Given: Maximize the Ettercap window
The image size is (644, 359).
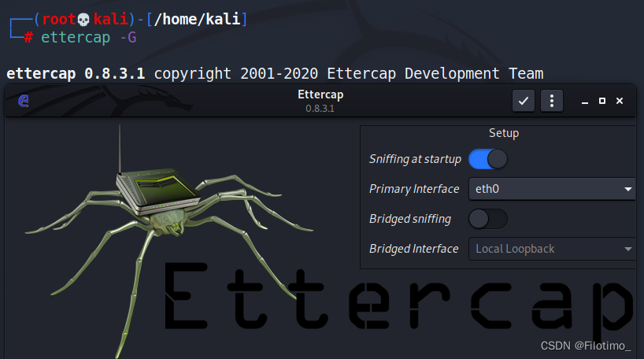Looking at the screenshot, I should (x=602, y=101).
